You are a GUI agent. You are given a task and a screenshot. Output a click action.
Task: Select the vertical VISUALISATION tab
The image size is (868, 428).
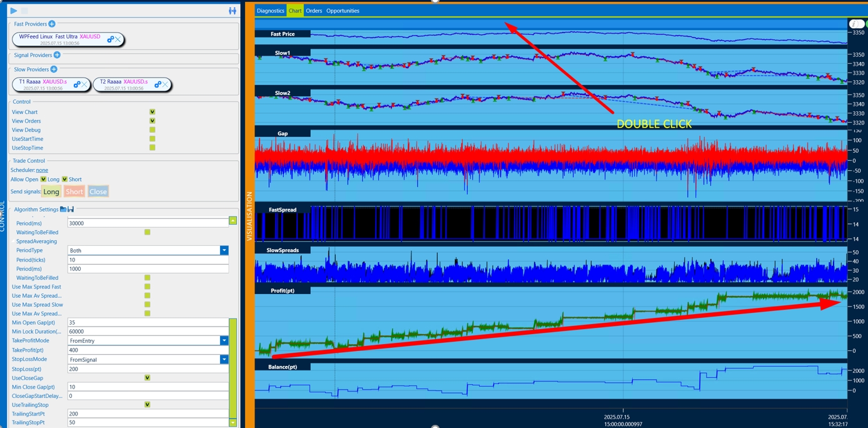(250, 216)
